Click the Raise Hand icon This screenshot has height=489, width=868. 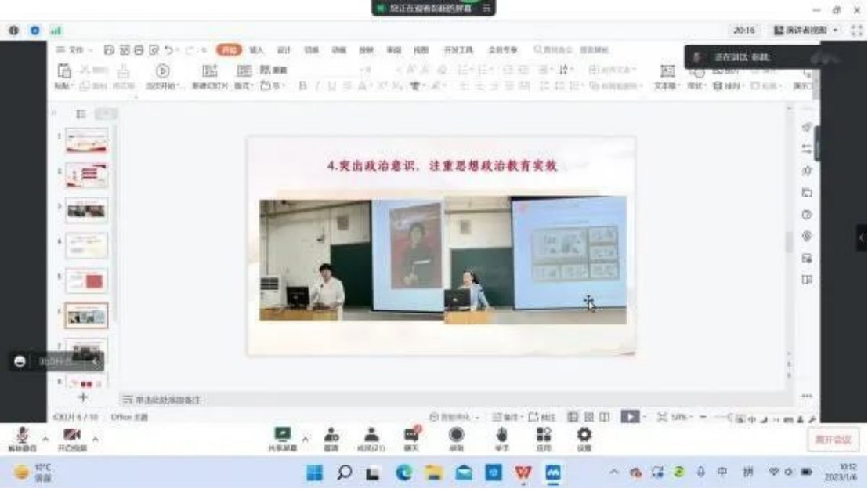[501, 437]
